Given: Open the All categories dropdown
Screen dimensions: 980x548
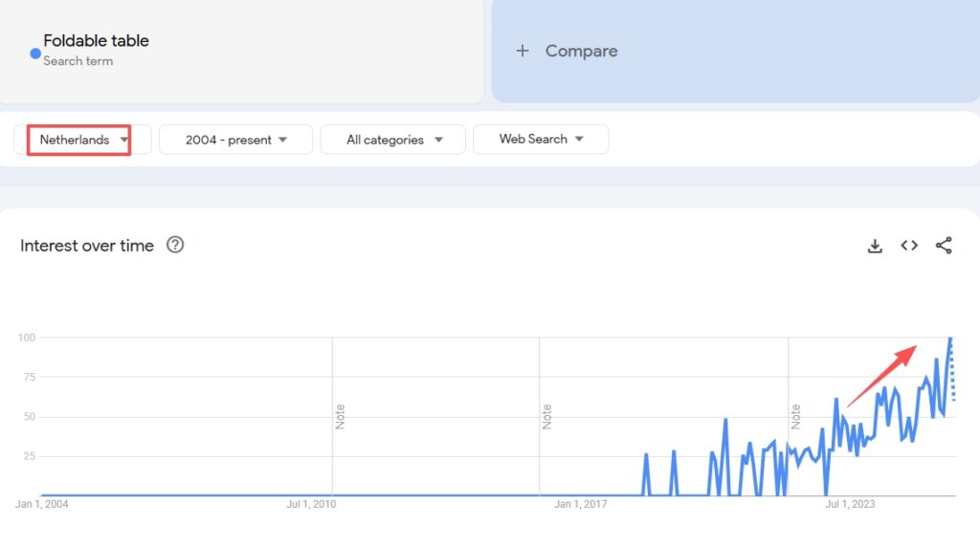Looking at the screenshot, I should tap(393, 140).
